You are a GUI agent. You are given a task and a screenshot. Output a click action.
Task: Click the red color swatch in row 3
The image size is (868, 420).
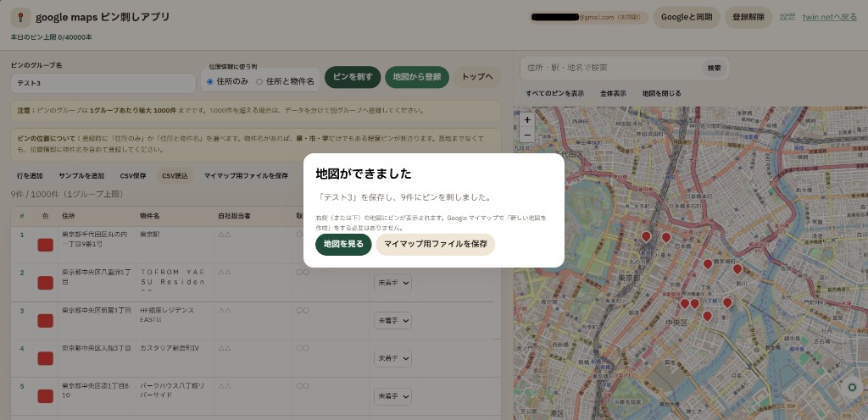46,321
